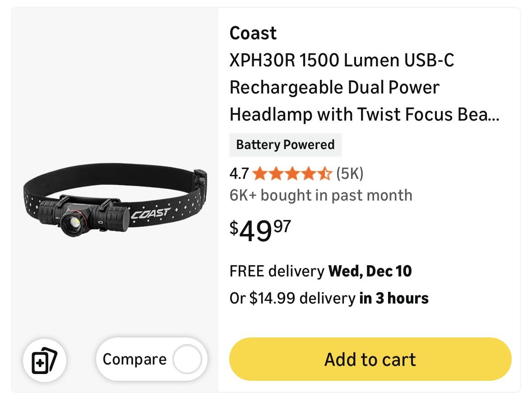
Task: Open the Coast brand page
Action: (x=253, y=33)
